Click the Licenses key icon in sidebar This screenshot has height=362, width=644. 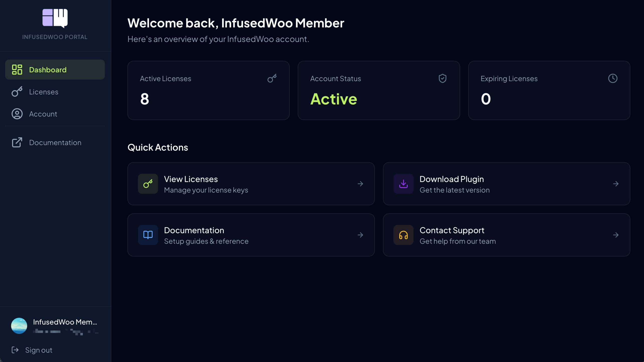point(17,92)
